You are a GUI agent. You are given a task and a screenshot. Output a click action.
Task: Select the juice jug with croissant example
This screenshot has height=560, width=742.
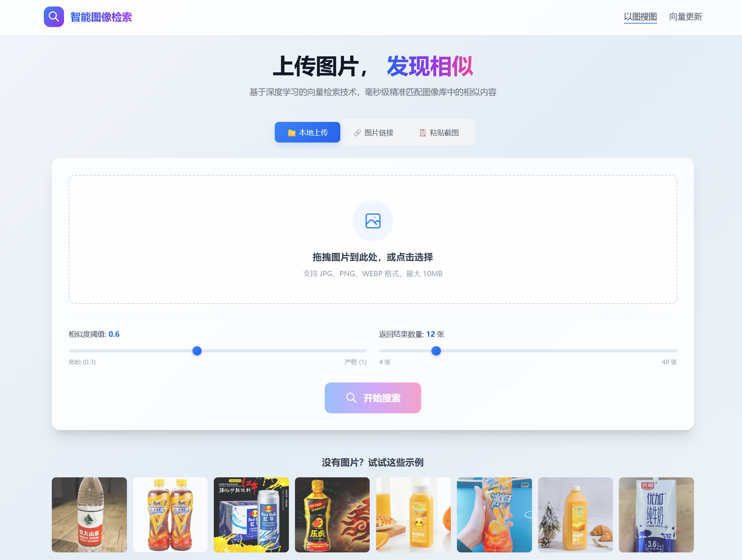575,515
